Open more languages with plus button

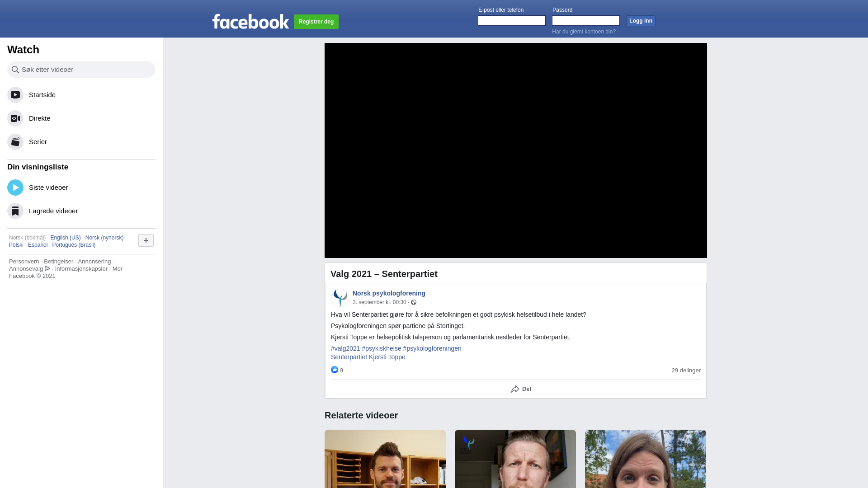click(x=146, y=240)
